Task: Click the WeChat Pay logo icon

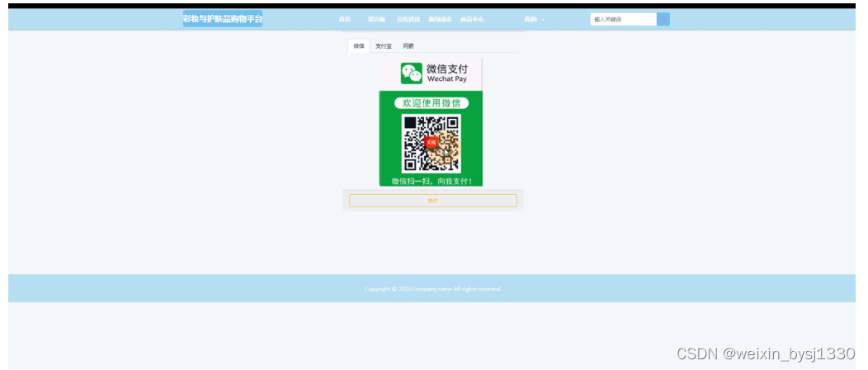Action: click(411, 74)
